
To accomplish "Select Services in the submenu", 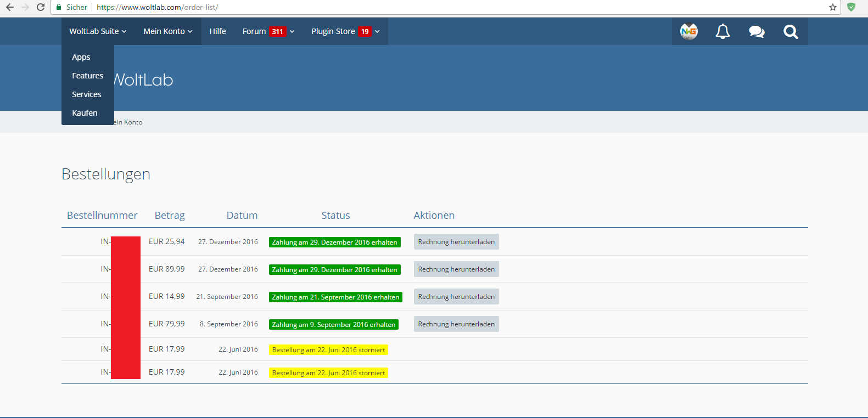I will tap(87, 94).
